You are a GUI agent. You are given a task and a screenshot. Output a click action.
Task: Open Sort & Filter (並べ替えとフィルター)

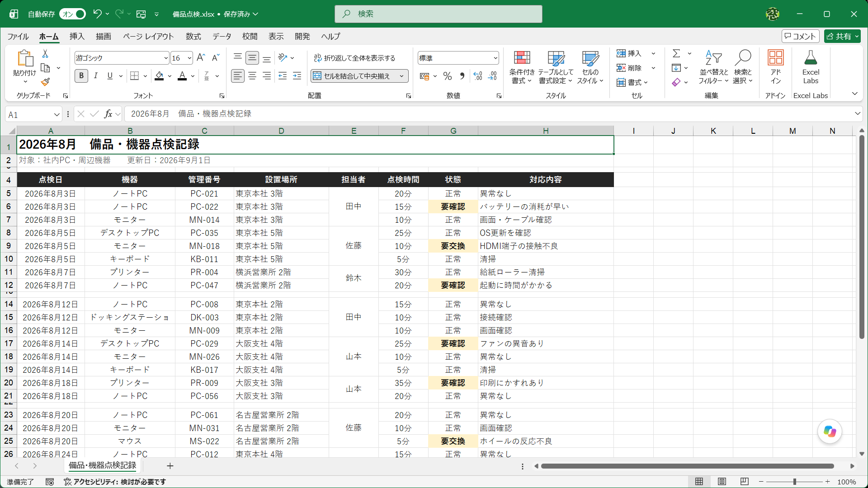(x=713, y=67)
